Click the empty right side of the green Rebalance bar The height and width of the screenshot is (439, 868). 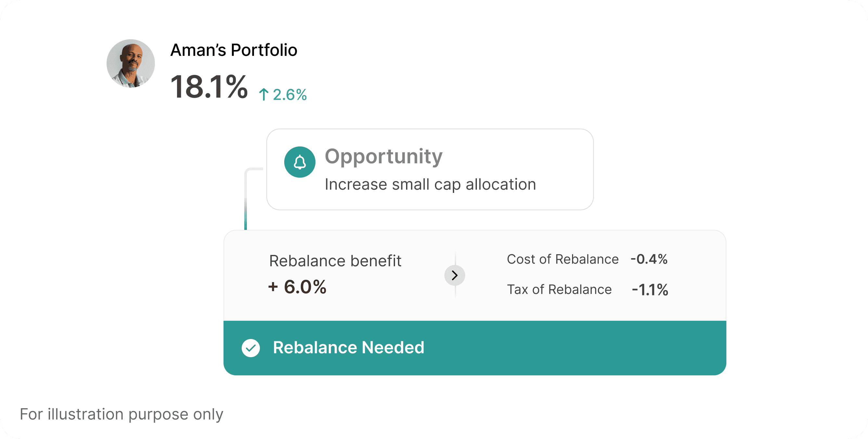point(606,348)
